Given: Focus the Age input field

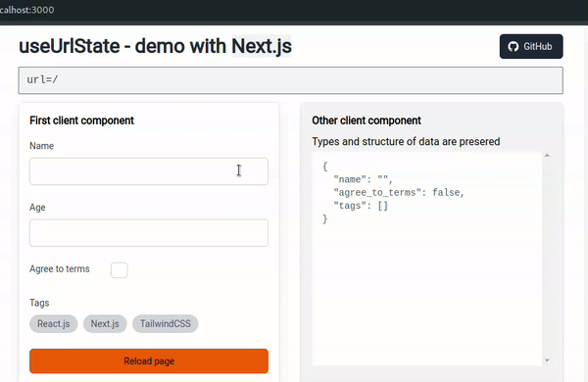Looking at the screenshot, I should click(149, 233).
